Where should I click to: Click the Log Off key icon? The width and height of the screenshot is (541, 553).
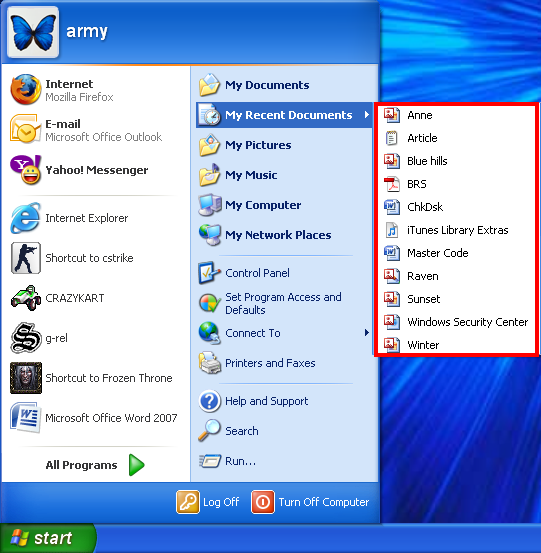[x=188, y=502]
